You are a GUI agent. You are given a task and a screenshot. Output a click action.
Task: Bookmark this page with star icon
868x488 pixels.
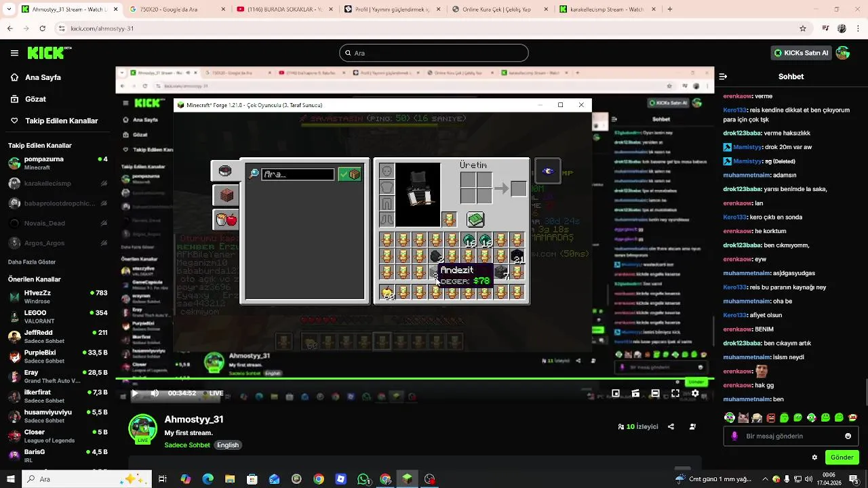point(803,28)
